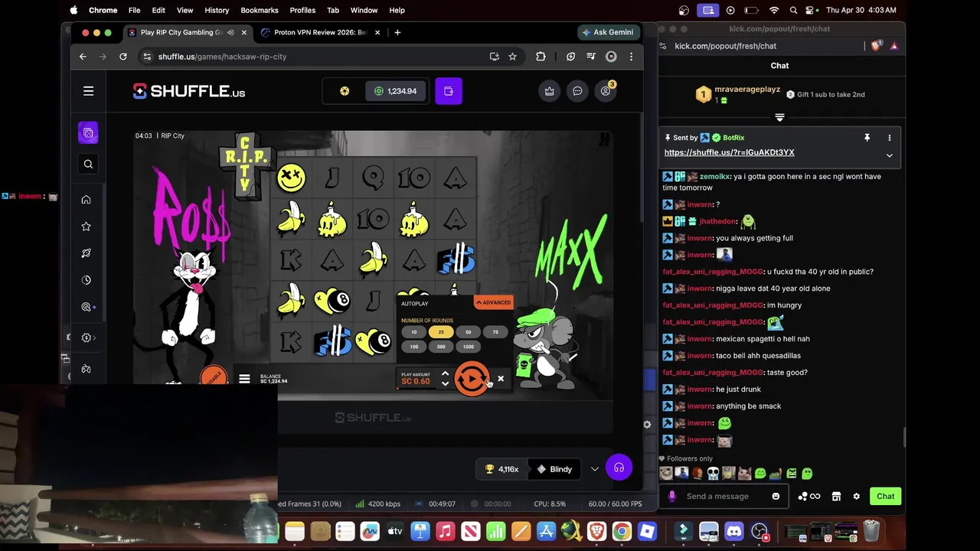Open the purple headset support button
Screen dimensions: 980x551
point(619,468)
